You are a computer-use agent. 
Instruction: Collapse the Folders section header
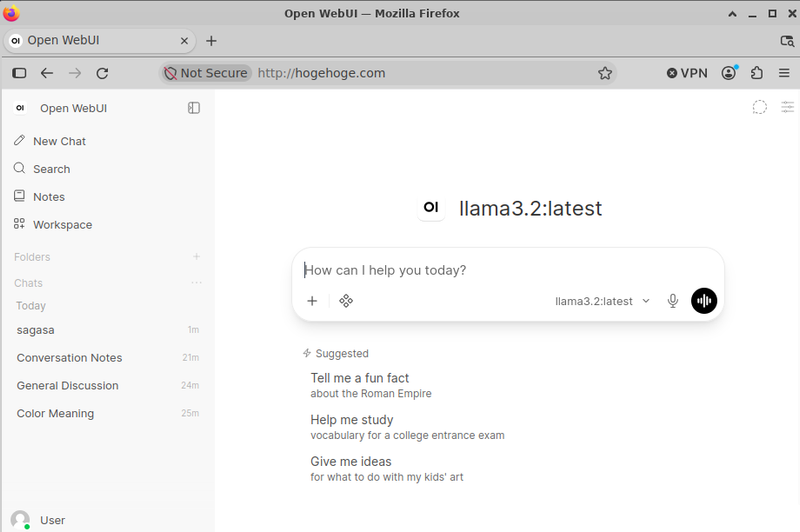coord(32,257)
